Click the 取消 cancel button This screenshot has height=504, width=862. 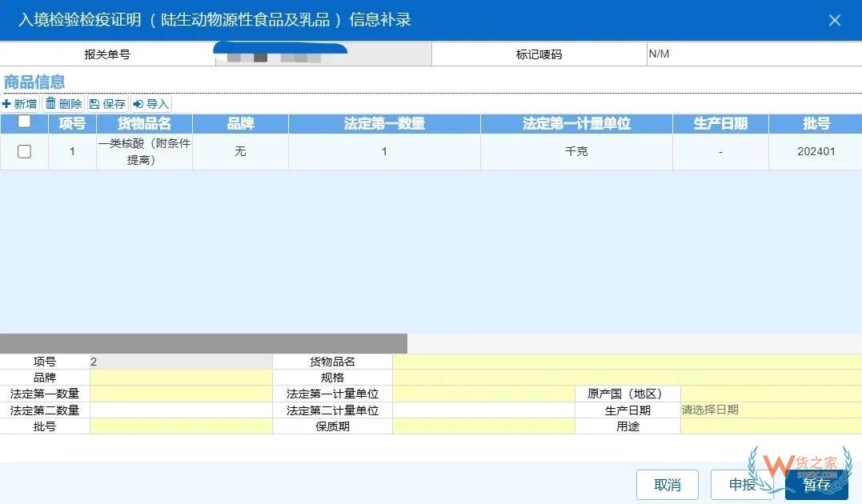(x=667, y=485)
